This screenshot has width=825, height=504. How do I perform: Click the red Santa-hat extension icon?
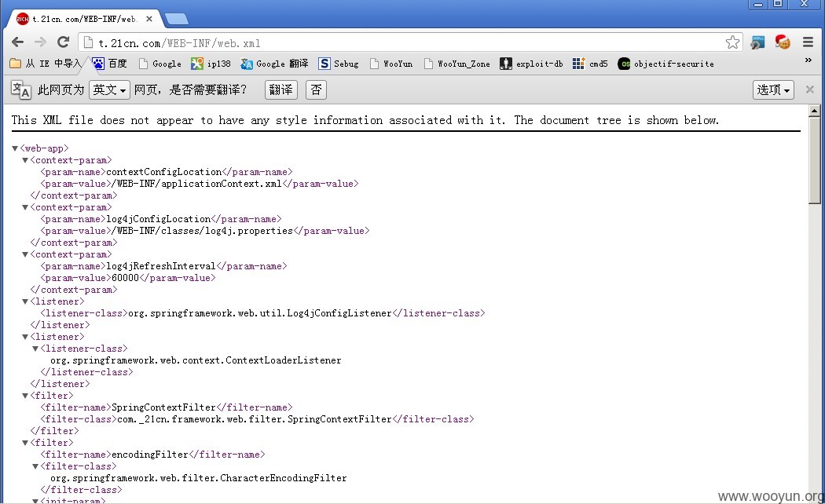click(x=783, y=42)
